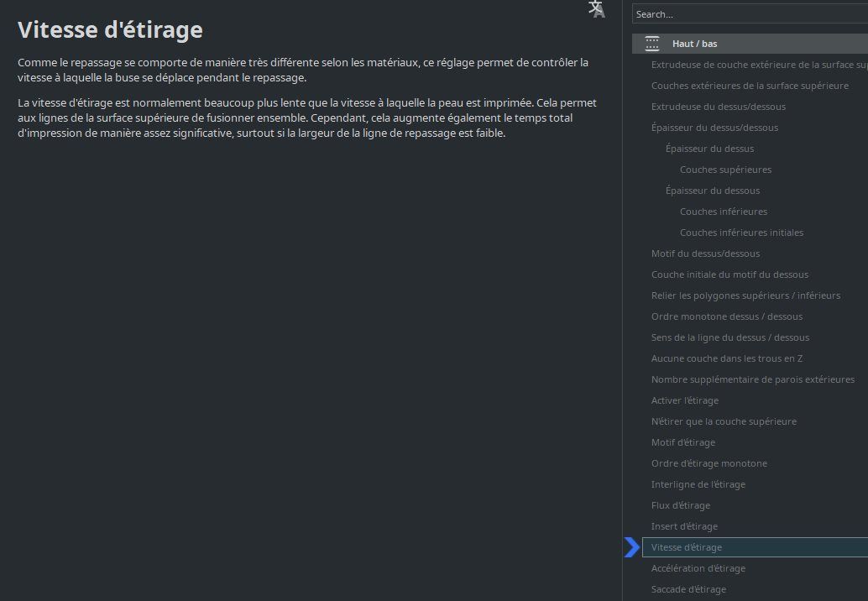Select Couche initiale du motif du dessous
Image resolution: width=868 pixels, height=601 pixels.
click(x=729, y=275)
